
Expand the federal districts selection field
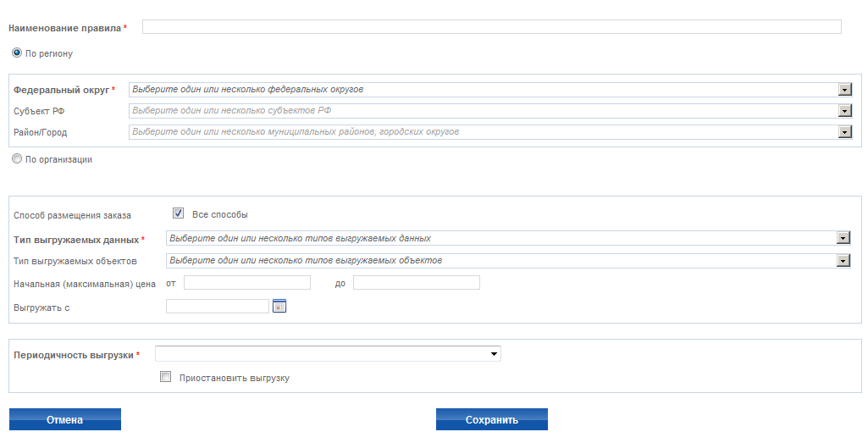tap(490, 90)
